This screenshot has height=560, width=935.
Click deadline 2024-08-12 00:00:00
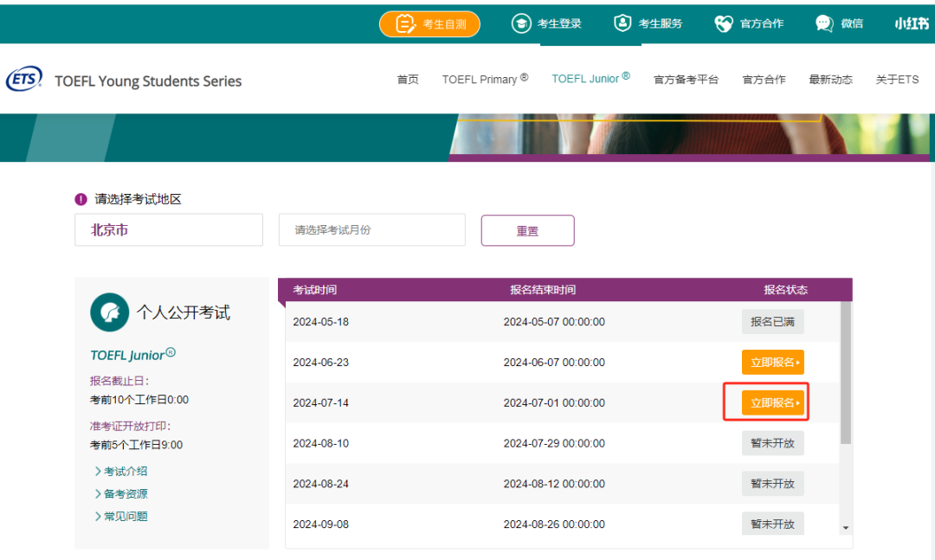(554, 484)
